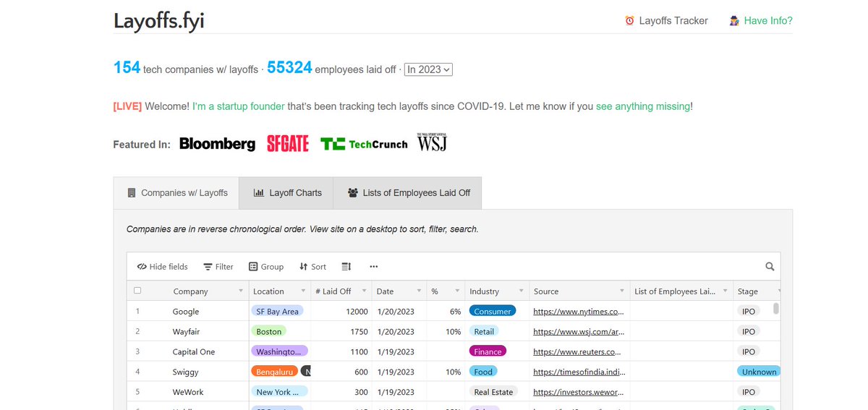
Task: Open the nytimes.com source link
Action: pyautogui.click(x=577, y=312)
